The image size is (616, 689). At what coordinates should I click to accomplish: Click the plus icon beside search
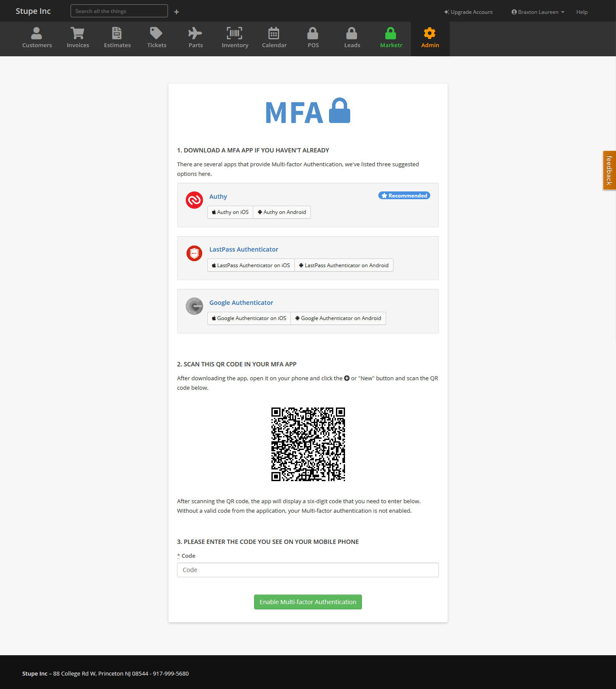177,12
